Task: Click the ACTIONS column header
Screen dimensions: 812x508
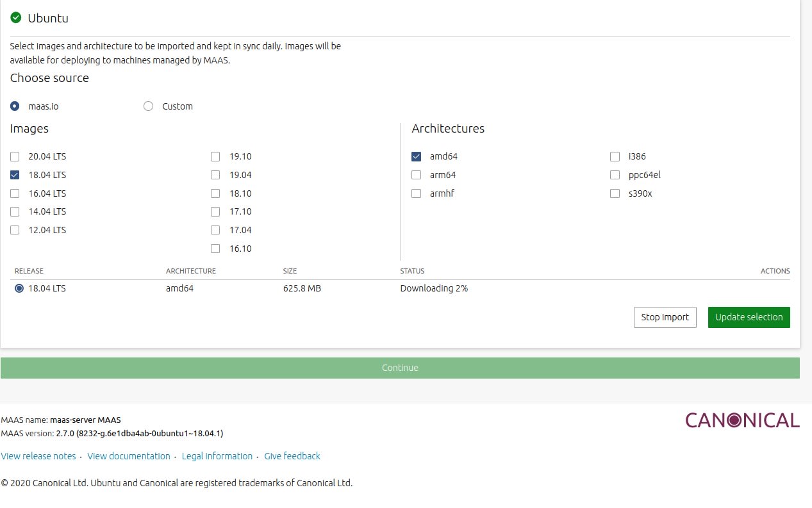Action: tap(775, 271)
